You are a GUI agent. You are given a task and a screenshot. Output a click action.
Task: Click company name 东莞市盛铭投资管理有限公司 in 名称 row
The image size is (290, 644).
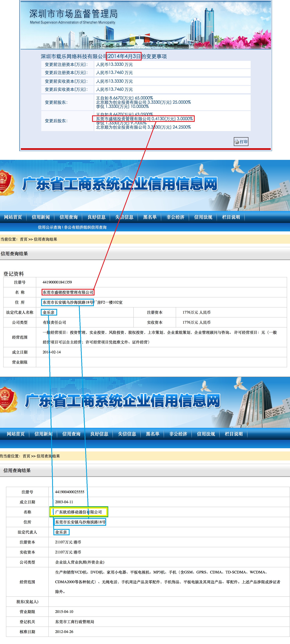(68, 292)
